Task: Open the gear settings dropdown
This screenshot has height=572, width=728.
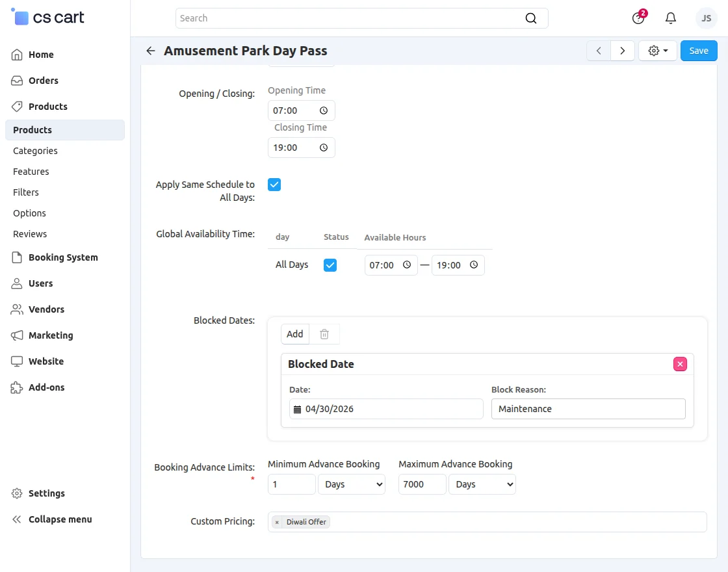Action: (x=658, y=51)
